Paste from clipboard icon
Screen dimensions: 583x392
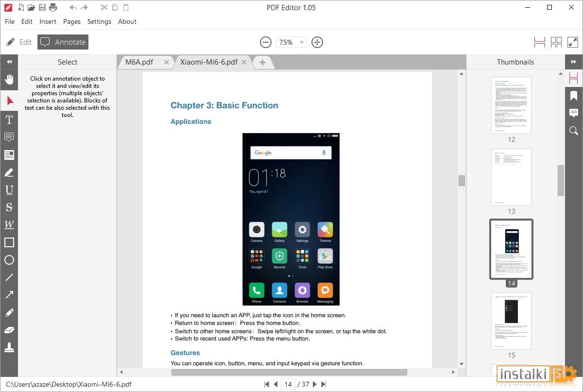[x=126, y=7]
